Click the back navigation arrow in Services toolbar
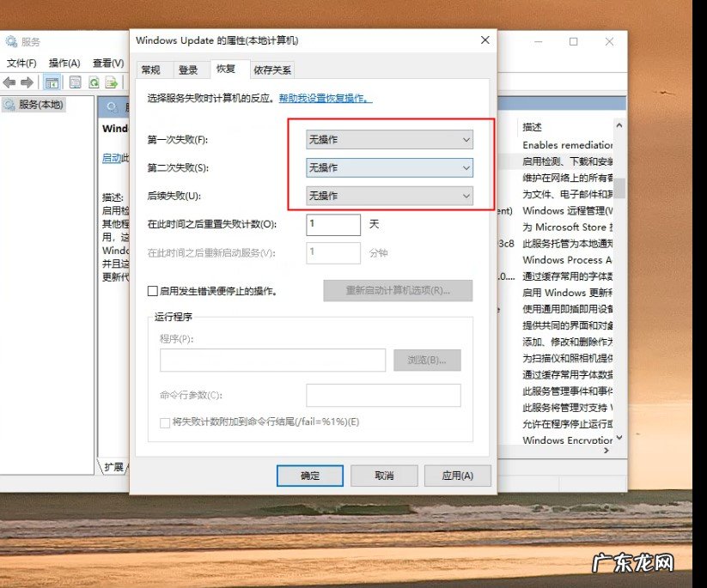Image resolution: width=707 pixels, height=588 pixels. click(x=9, y=82)
